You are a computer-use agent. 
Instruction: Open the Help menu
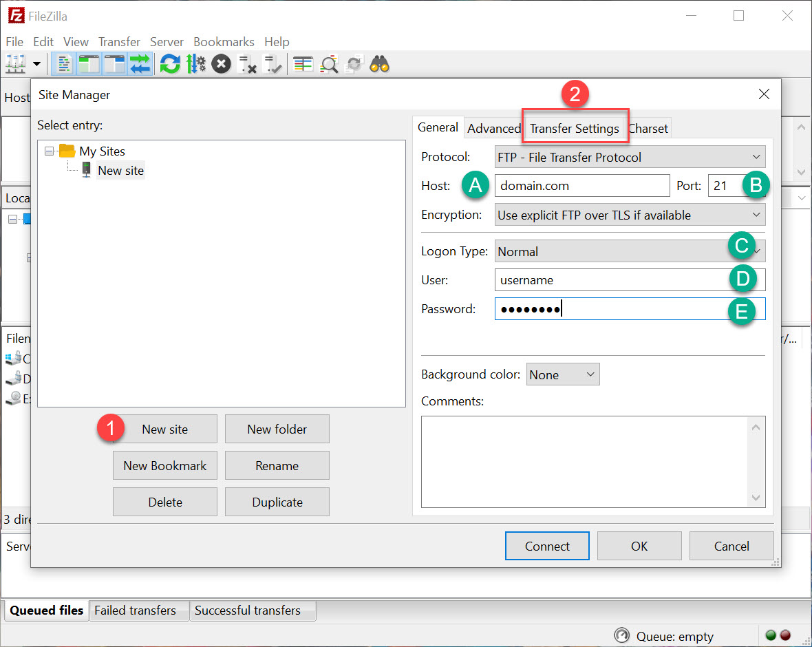click(277, 41)
